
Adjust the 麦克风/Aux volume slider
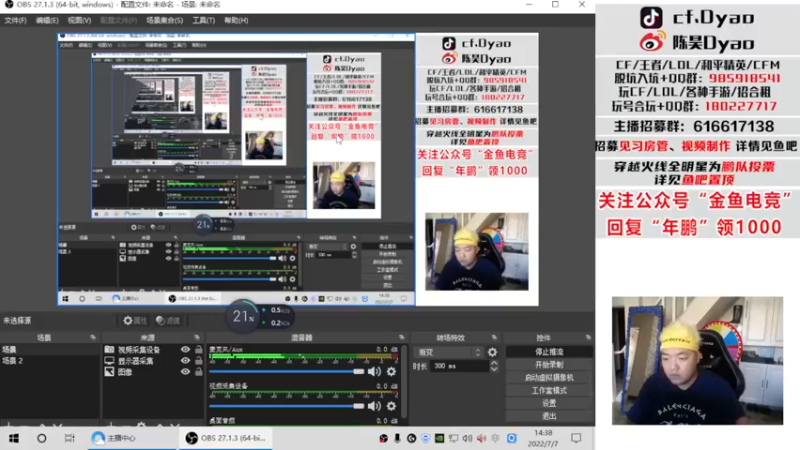click(287, 371)
